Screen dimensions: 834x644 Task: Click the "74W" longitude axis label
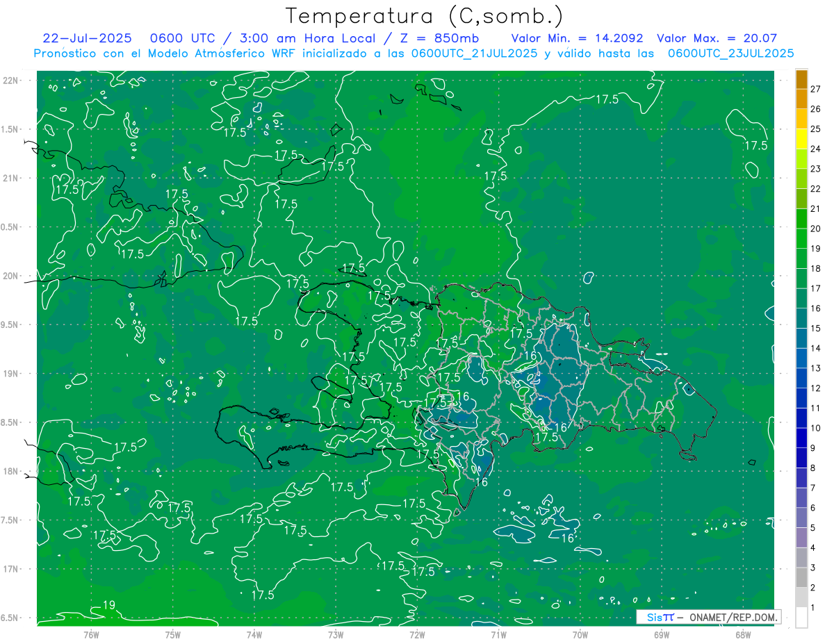point(254,635)
